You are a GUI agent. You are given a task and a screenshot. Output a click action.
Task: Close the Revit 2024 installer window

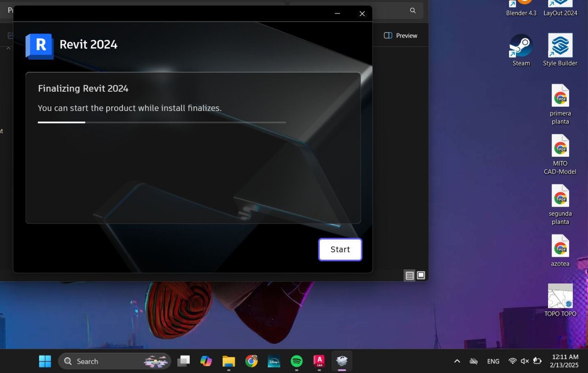362,14
